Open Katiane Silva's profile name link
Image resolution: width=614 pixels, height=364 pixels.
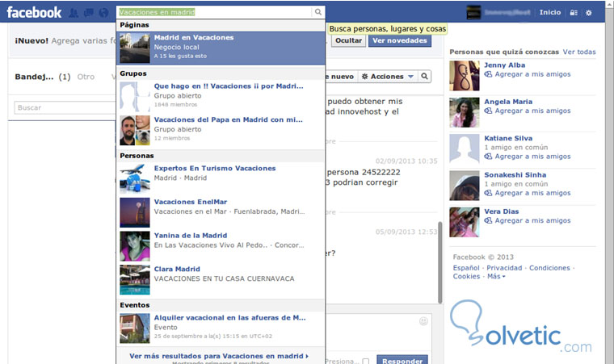508,138
